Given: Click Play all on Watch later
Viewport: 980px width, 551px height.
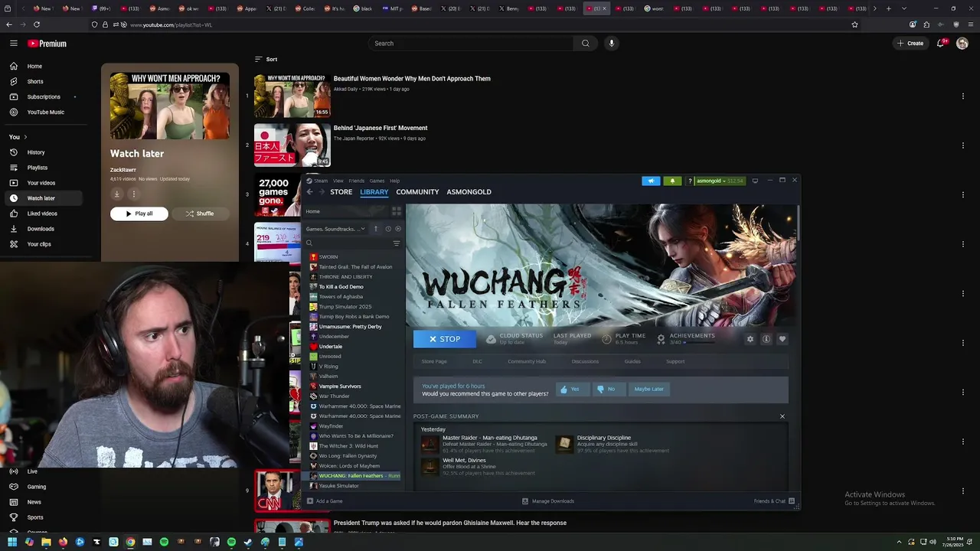Looking at the screenshot, I should (x=139, y=214).
